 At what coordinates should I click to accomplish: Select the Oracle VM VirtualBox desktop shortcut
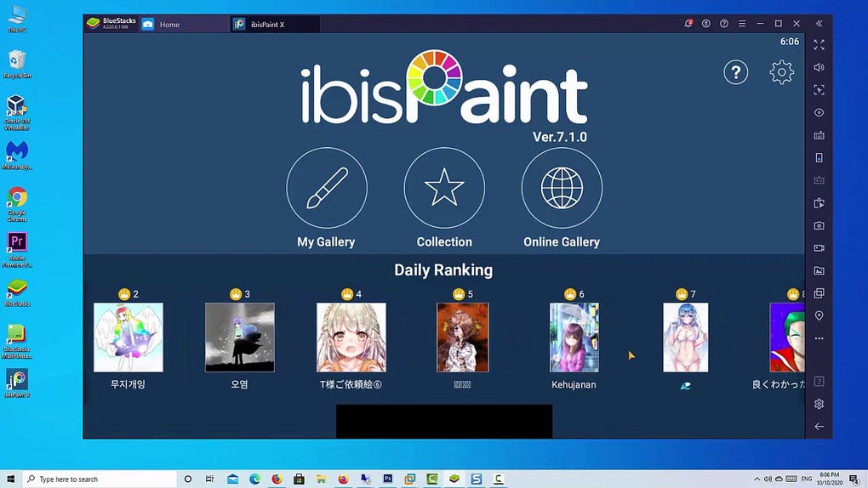17,113
